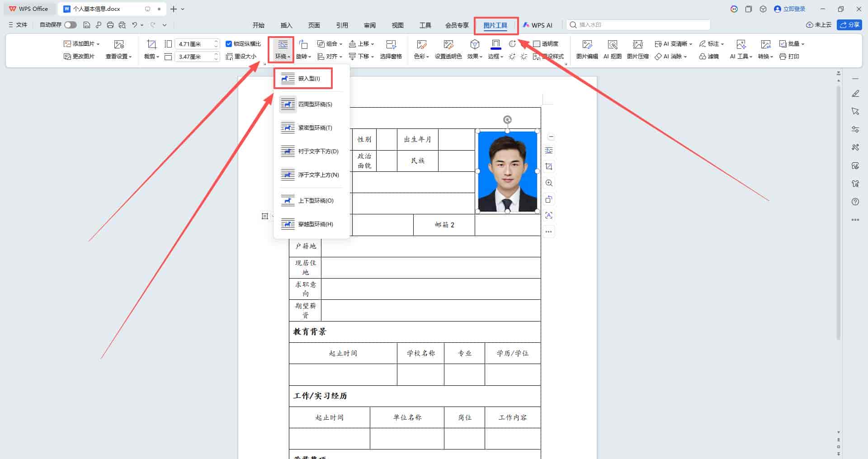Click 滤镜 filter button

[x=709, y=57]
